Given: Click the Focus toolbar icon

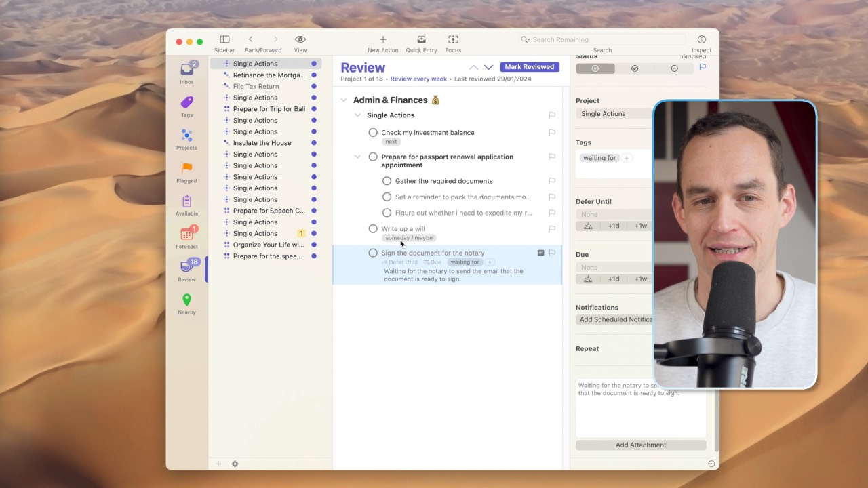Looking at the screenshot, I should tap(453, 39).
